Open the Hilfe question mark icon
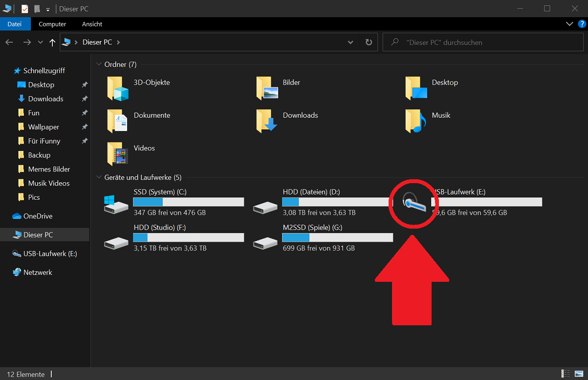This screenshot has height=380, width=588. (582, 23)
